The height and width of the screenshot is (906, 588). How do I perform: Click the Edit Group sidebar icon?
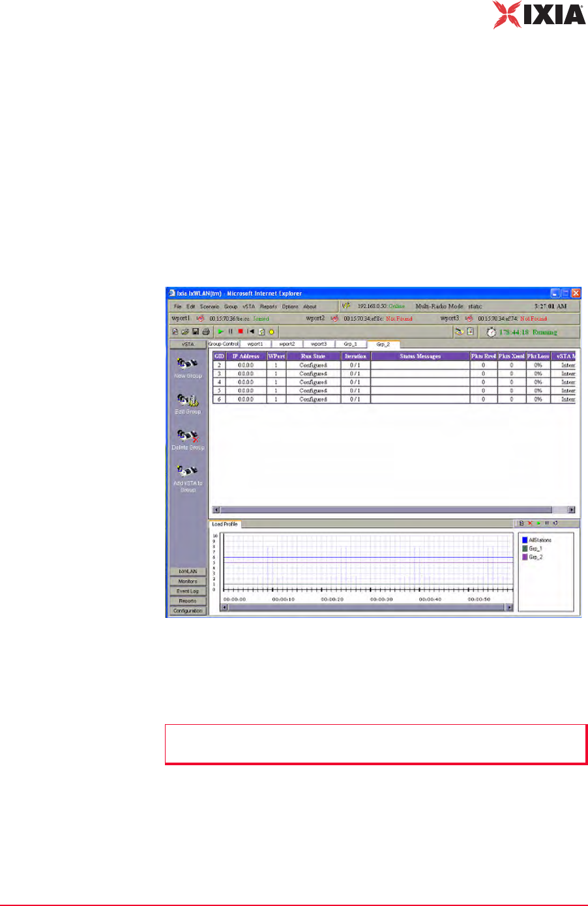pos(188,399)
